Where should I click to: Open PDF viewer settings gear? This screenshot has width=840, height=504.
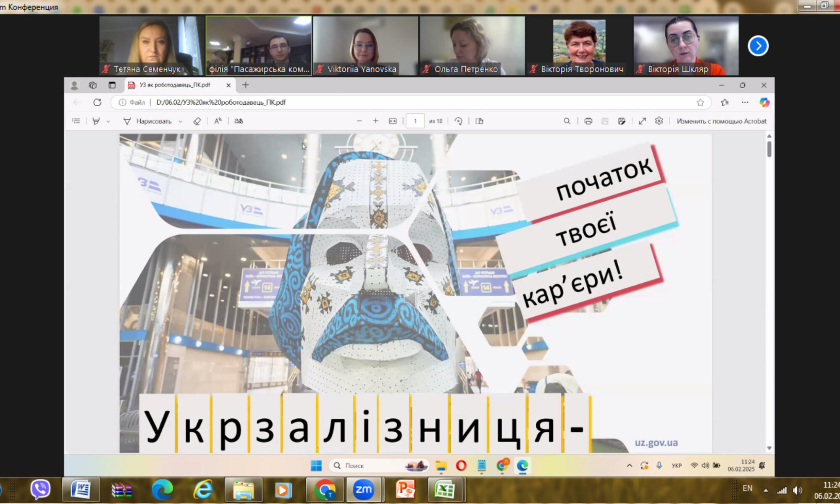(659, 121)
